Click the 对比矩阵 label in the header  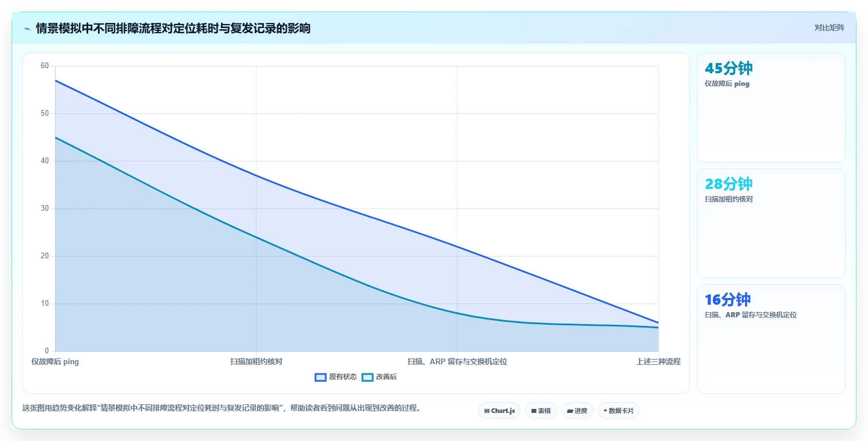829,27
